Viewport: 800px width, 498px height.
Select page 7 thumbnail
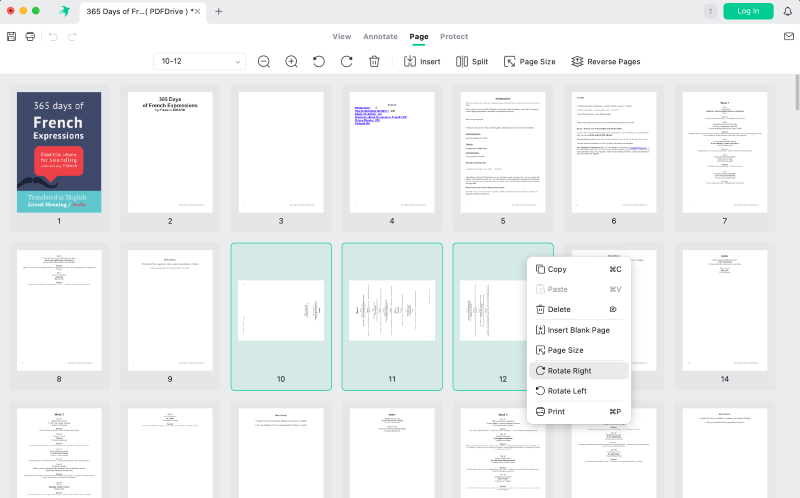point(724,152)
